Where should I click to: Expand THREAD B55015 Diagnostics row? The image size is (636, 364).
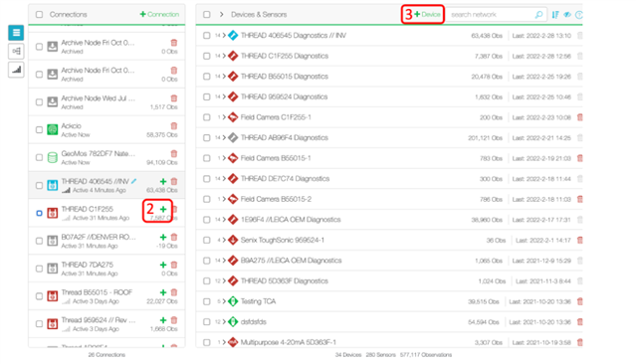(224, 77)
